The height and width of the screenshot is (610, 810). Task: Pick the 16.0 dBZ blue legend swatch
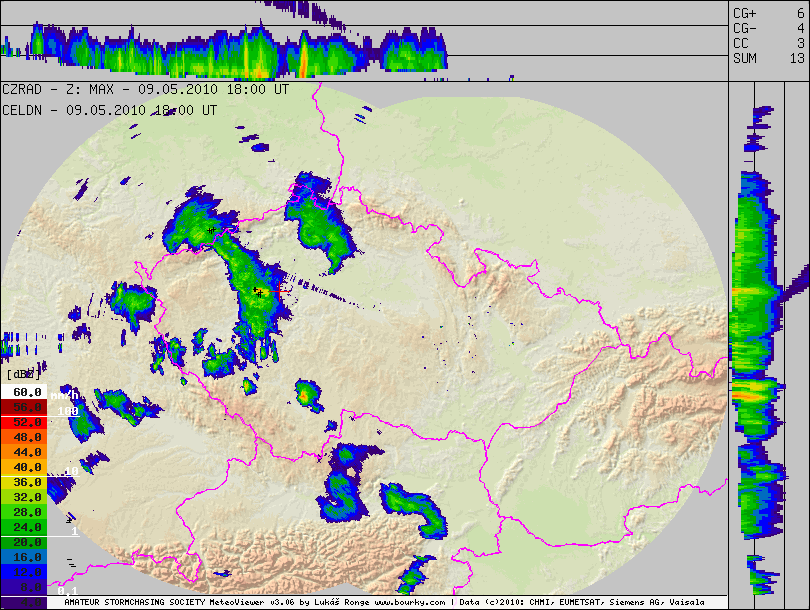(x=24, y=557)
